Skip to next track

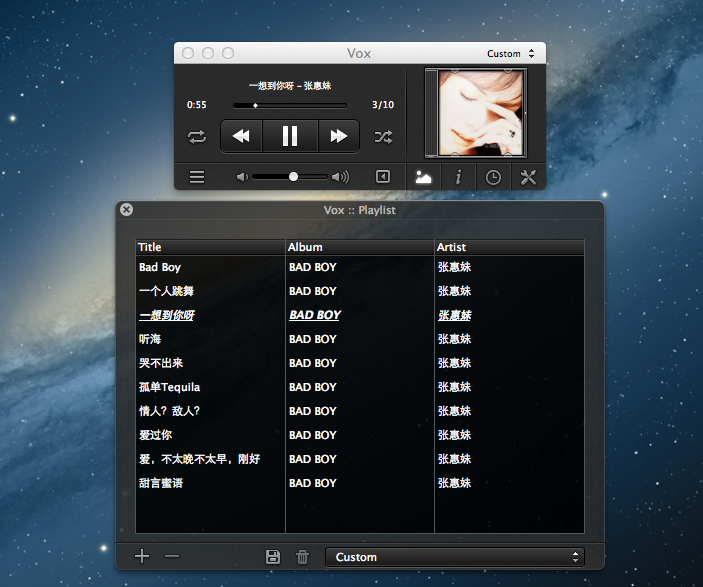[x=338, y=136]
